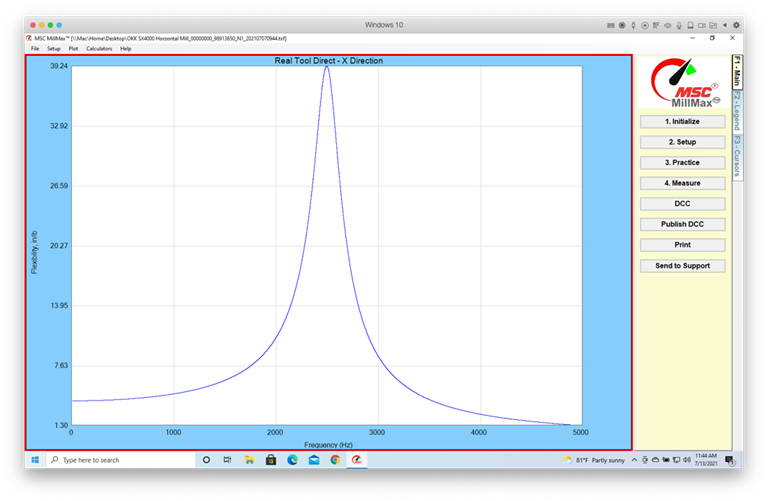Show hidden system tray icons

[x=634, y=460]
